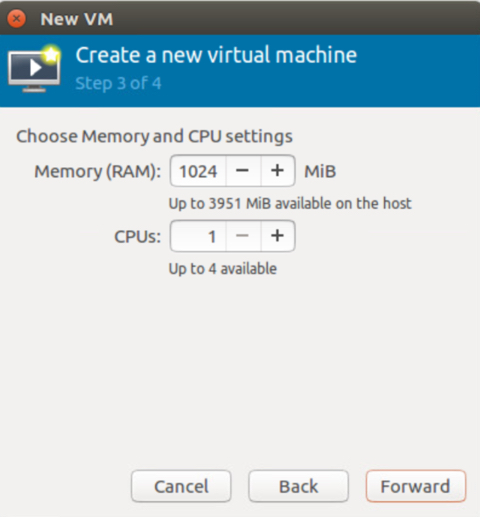Add a CPU with the plus button
480x517 pixels.
pos(278,236)
